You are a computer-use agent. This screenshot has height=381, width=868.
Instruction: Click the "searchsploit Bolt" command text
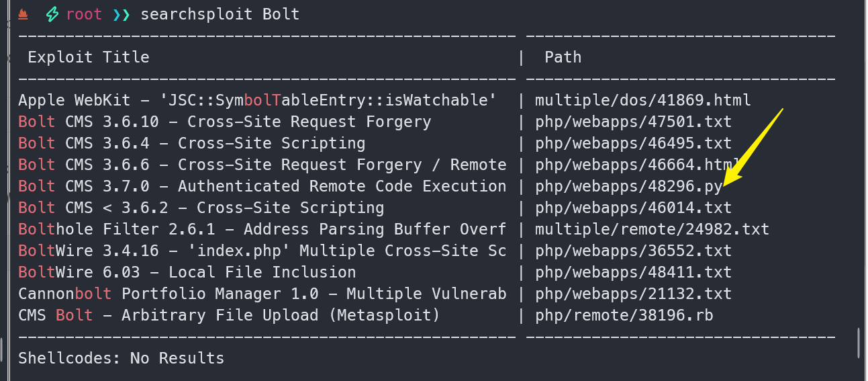point(220,14)
